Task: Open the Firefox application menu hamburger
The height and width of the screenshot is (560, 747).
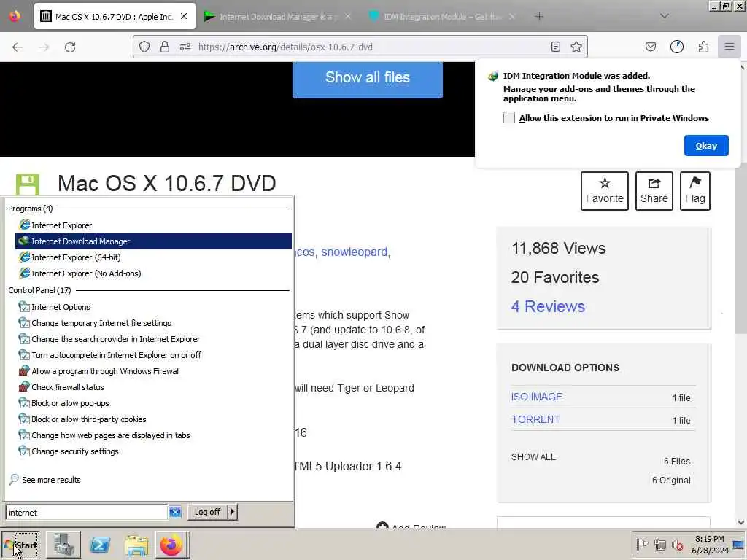Action: (729, 47)
